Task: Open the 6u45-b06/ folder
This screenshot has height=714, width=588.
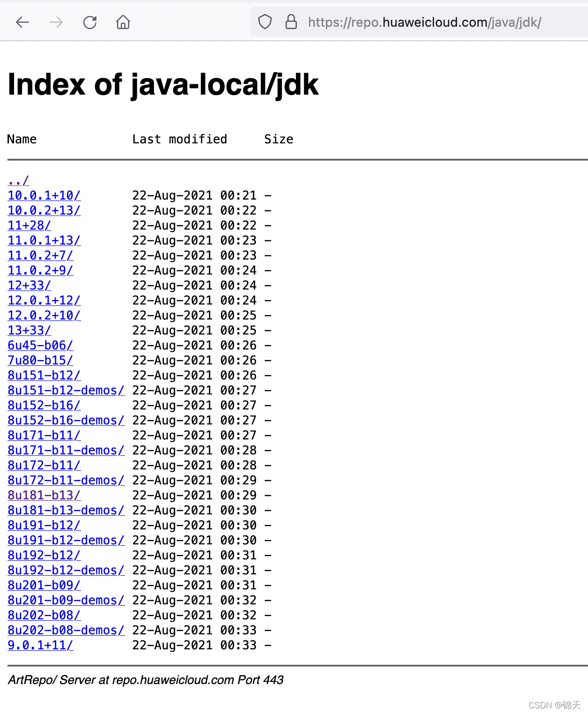Action: point(40,345)
